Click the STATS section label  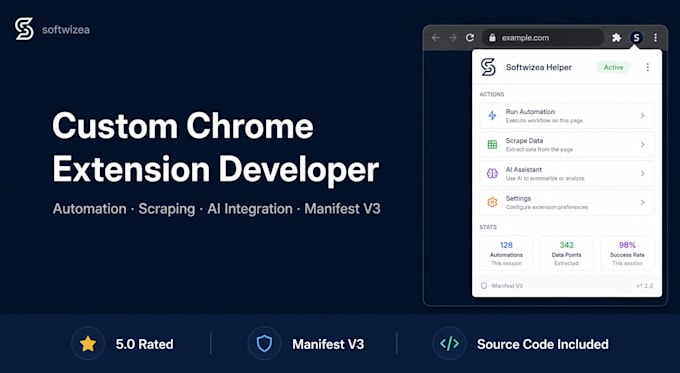coord(488,227)
